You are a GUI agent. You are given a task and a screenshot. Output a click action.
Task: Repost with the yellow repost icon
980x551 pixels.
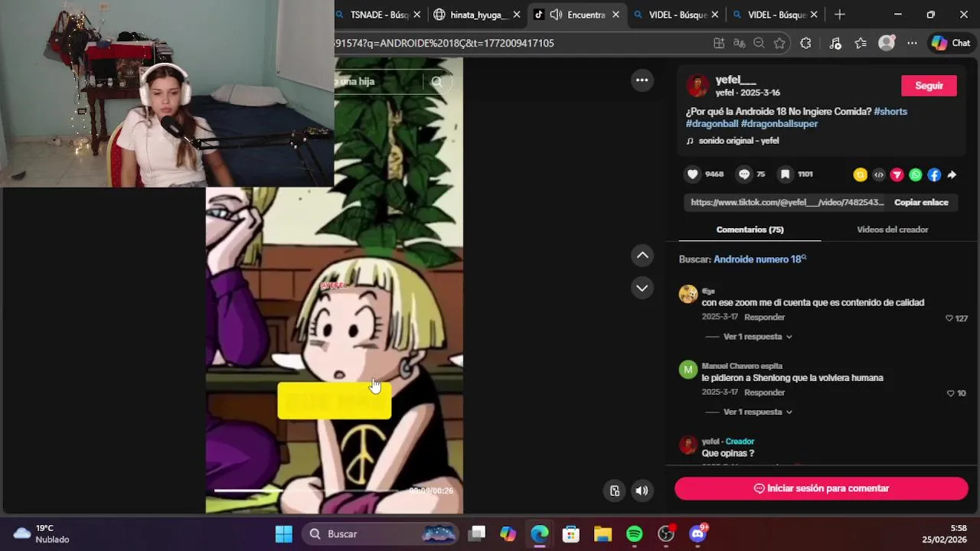click(x=860, y=174)
